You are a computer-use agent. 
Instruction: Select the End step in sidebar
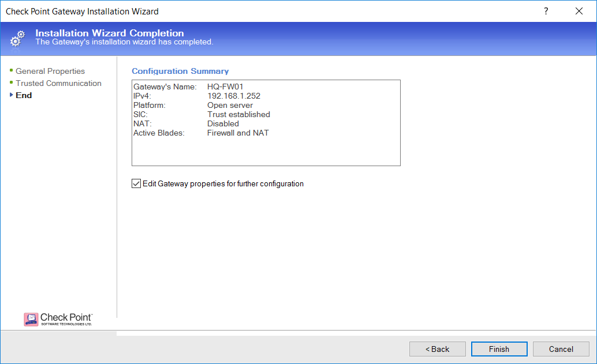pos(24,95)
